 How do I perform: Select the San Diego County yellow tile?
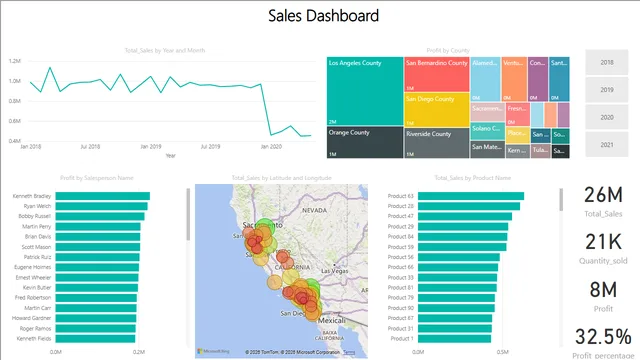437,109
